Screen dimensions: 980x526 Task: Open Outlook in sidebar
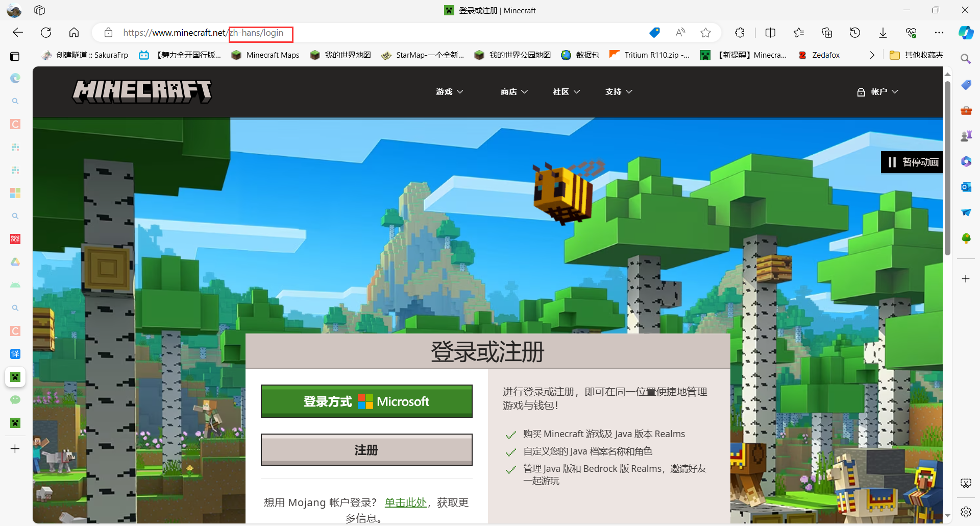click(966, 187)
